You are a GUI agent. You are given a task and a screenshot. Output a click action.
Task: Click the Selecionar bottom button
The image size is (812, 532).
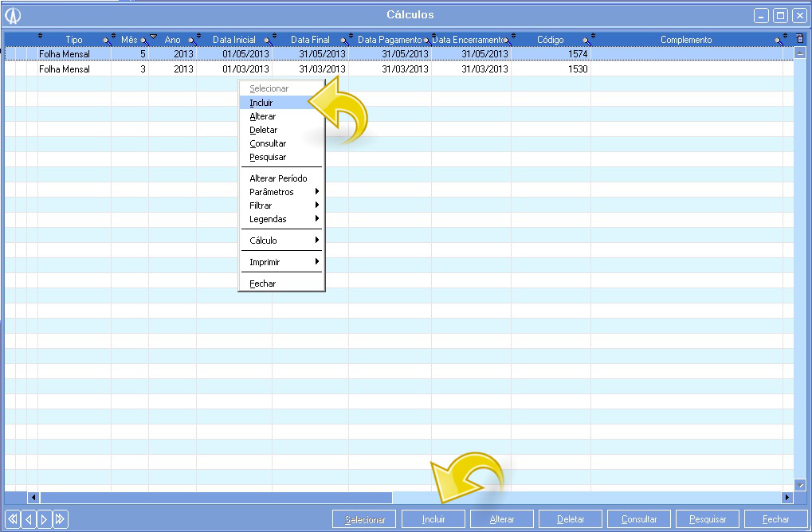365,519
